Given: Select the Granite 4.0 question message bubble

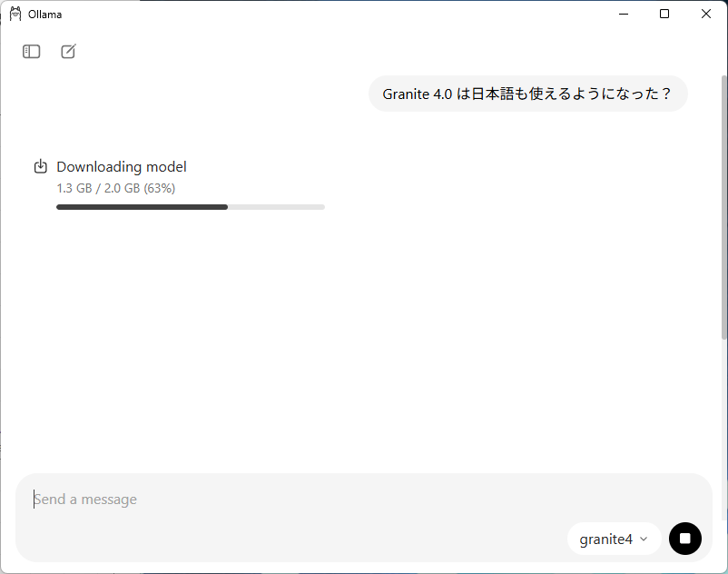Looking at the screenshot, I should click(x=527, y=94).
